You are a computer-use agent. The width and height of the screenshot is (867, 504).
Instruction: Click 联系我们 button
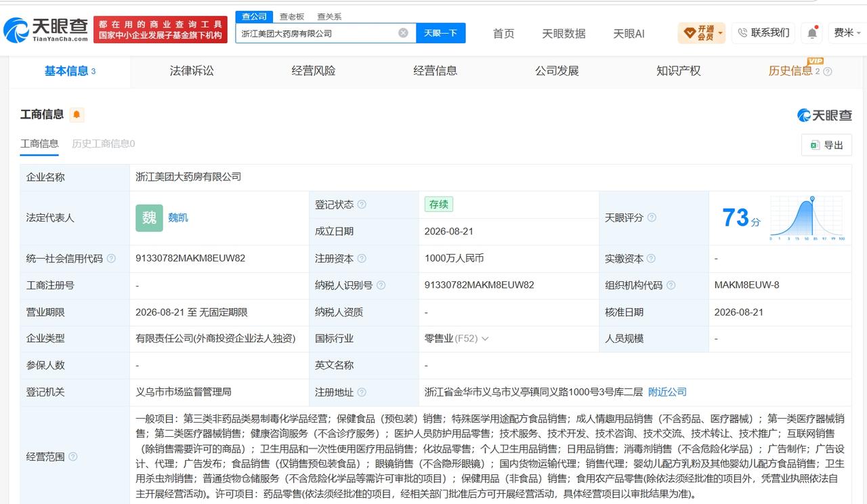[x=763, y=33]
